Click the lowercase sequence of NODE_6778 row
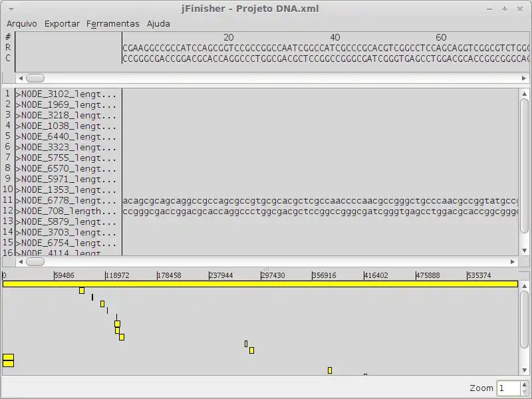The image size is (532, 399). coord(321,201)
